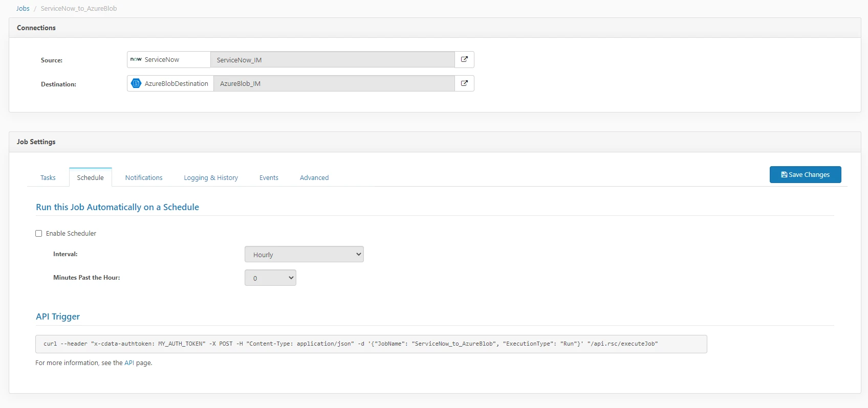Click the API Trigger curl command box

pyautogui.click(x=371, y=344)
